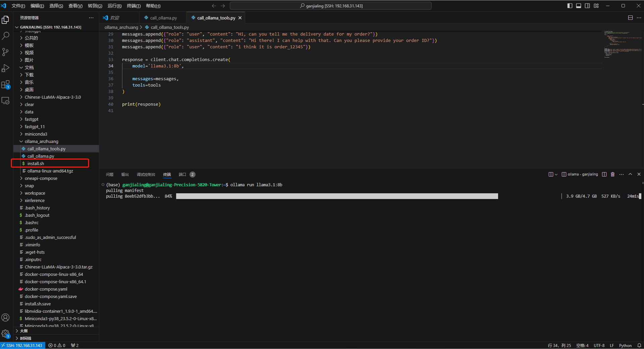Open .bashrc in the file tree

(x=56, y=222)
